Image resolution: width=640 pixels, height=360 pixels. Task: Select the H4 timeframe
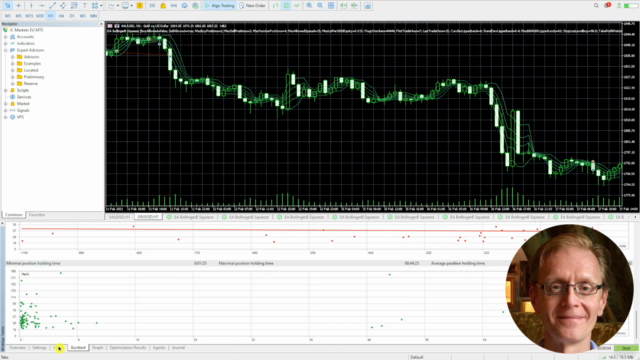pos(61,16)
